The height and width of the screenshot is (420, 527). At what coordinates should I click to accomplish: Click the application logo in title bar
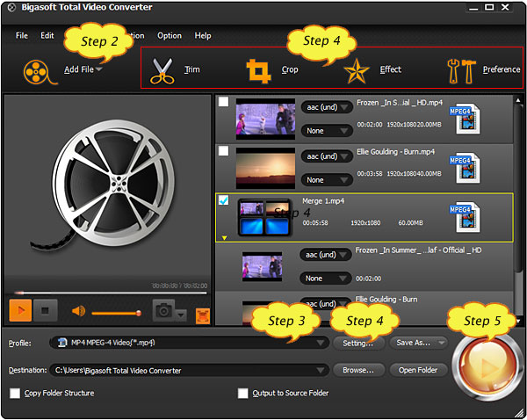point(11,8)
